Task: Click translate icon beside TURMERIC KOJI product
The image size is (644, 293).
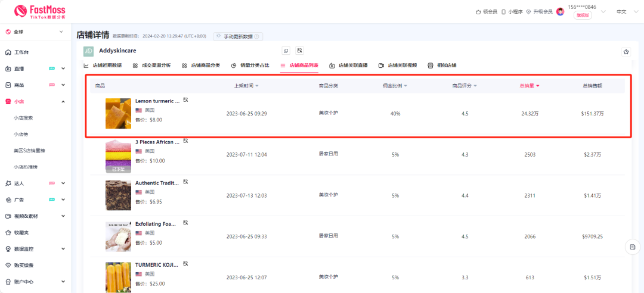Action: (x=185, y=263)
